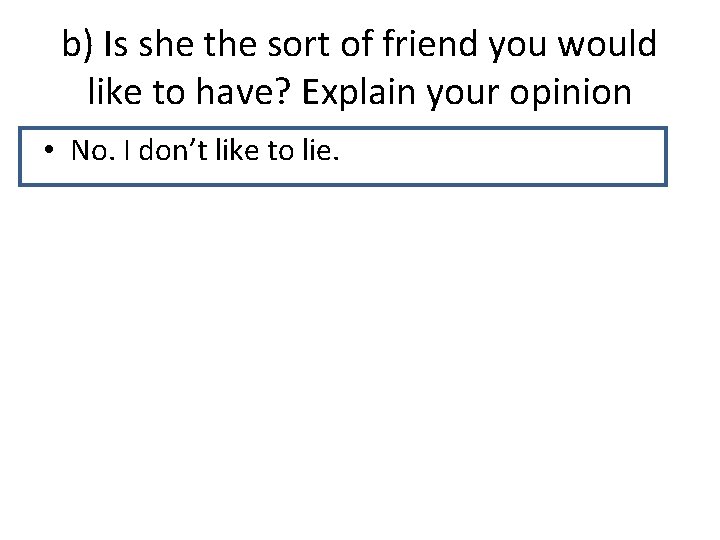Click the word "she" in the heading
Viewport: 720px width, 540px height.
click(166, 44)
